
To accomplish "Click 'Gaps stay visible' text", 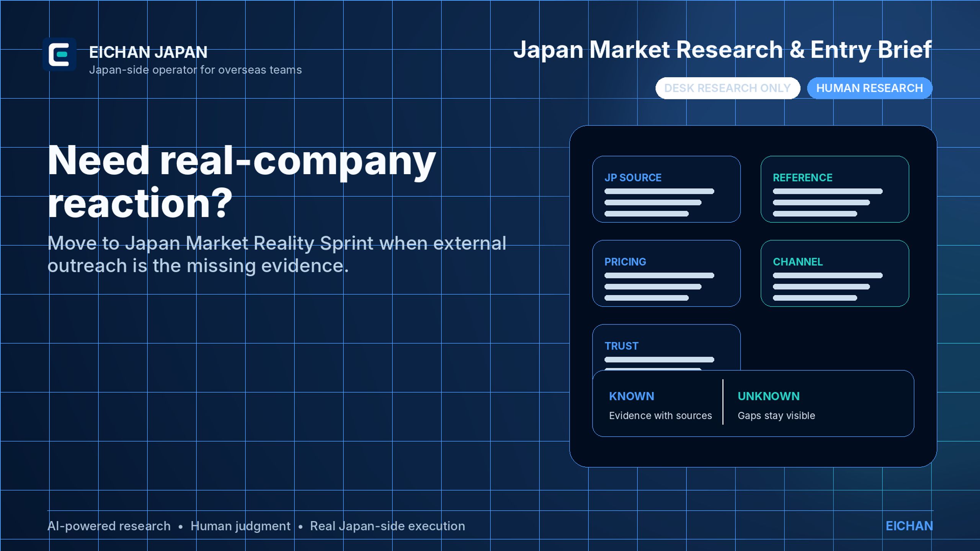I will tap(776, 416).
